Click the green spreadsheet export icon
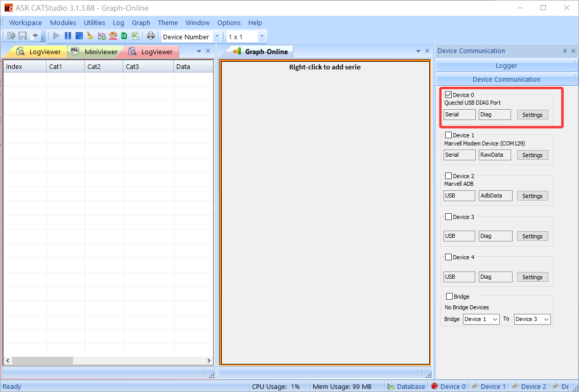The height and width of the screenshot is (392, 579). tap(124, 36)
